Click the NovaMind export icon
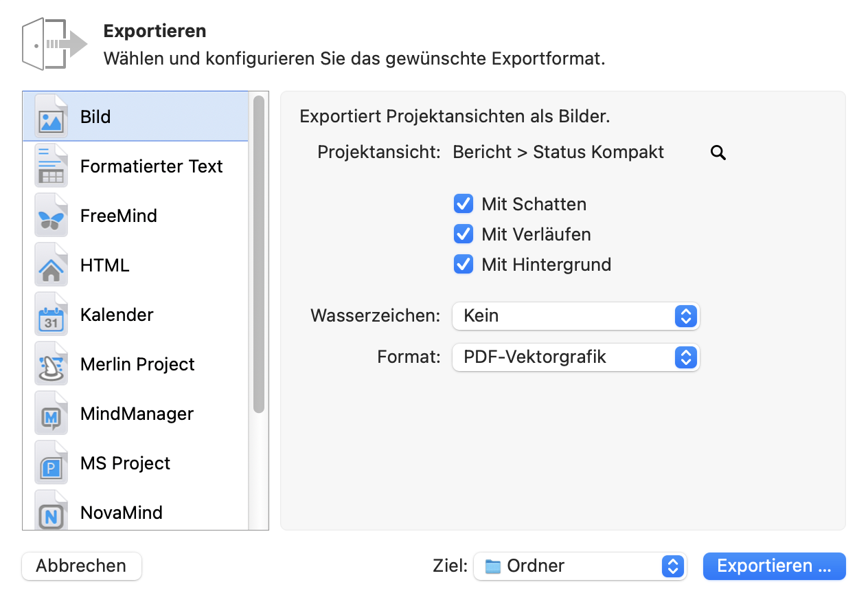The image size is (868, 602). coord(52,512)
